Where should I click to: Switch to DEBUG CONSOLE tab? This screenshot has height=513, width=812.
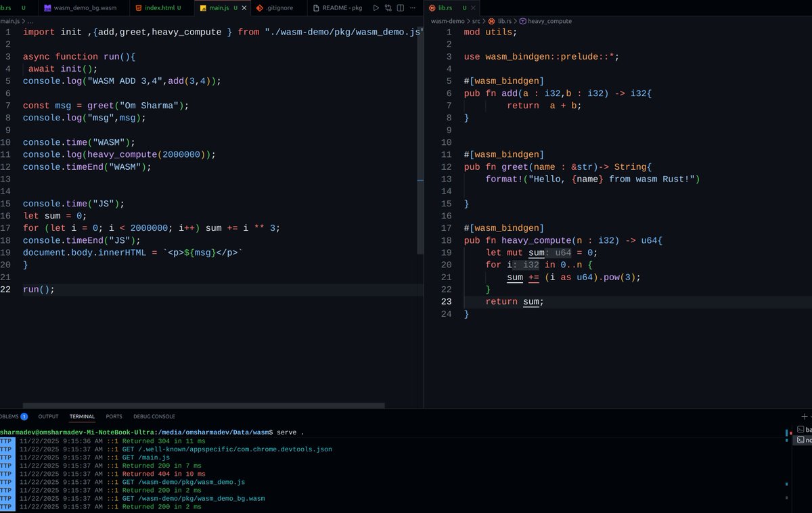[154, 416]
